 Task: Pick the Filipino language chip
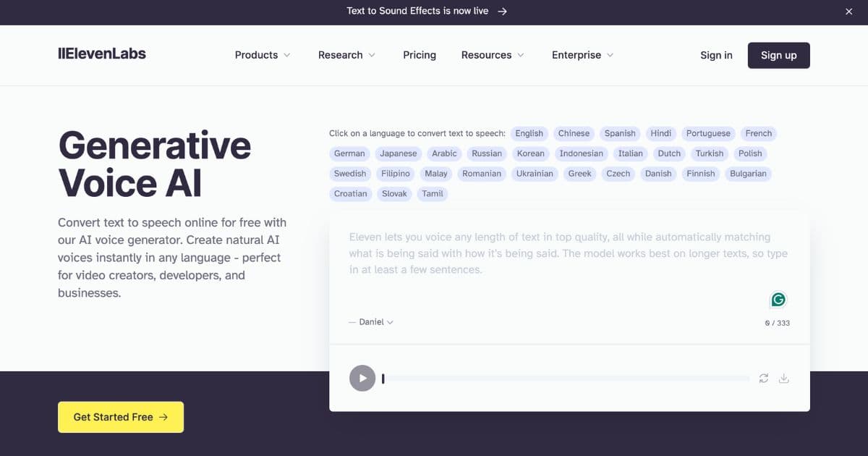click(x=396, y=174)
